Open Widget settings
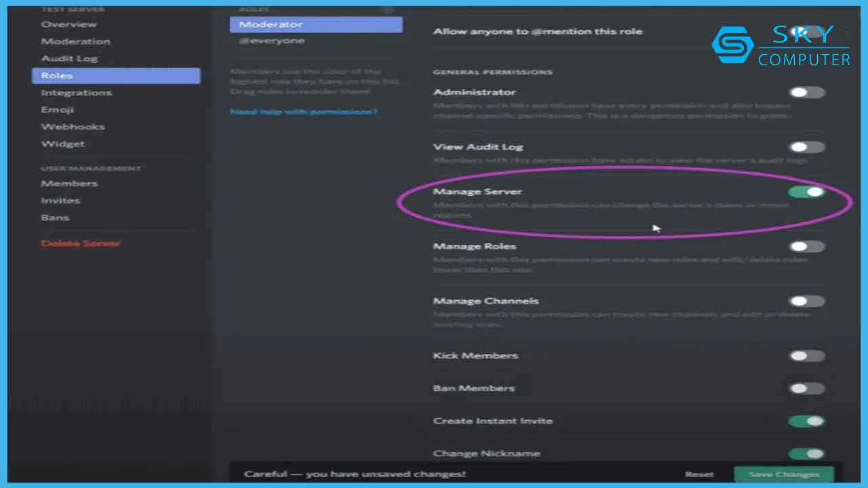The image size is (868, 488). pos(62,144)
